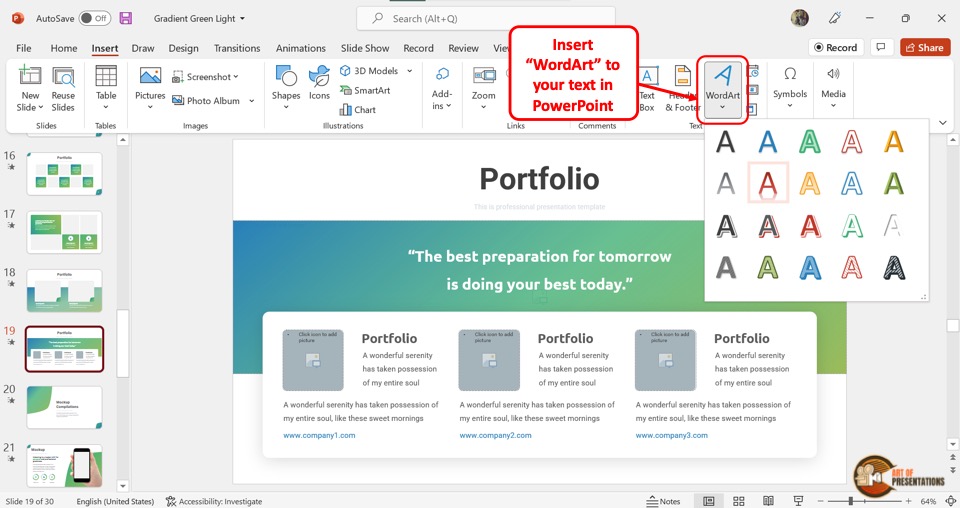The image size is (960, 508).
Task: Switch to the Draw tab
Action: [x=143, y=48]
